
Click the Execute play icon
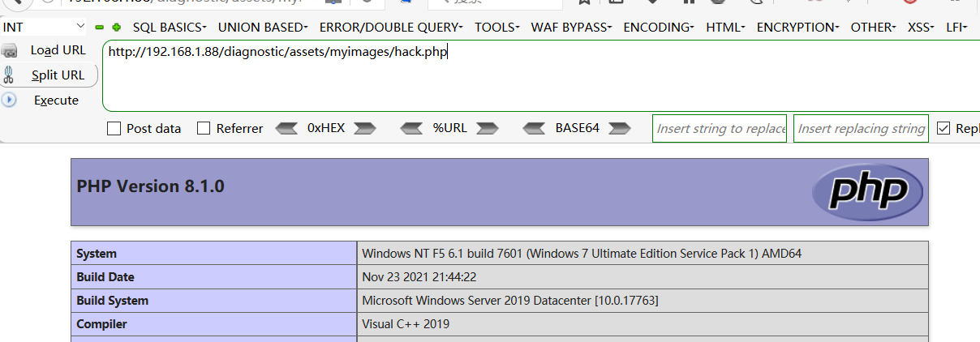point(9,100)
